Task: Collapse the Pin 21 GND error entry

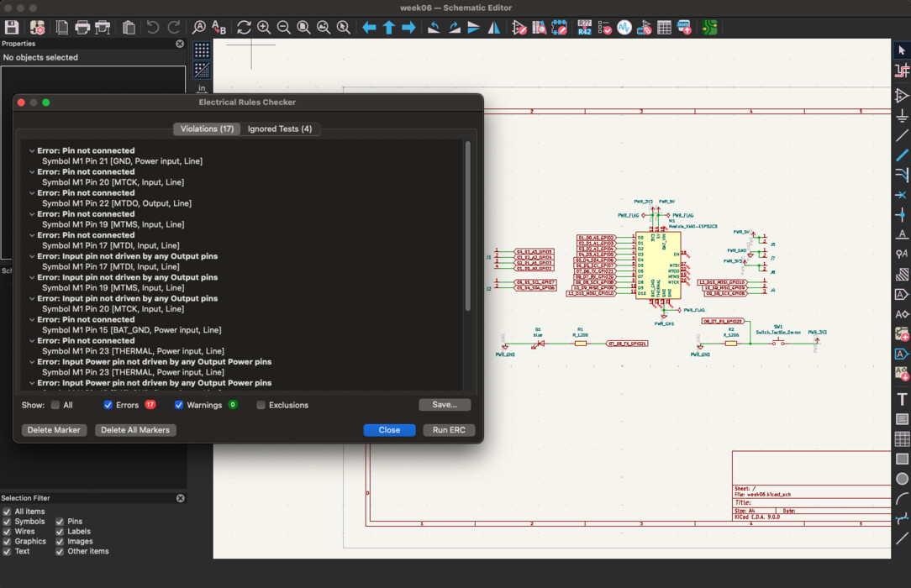Action: pos(32,150)
